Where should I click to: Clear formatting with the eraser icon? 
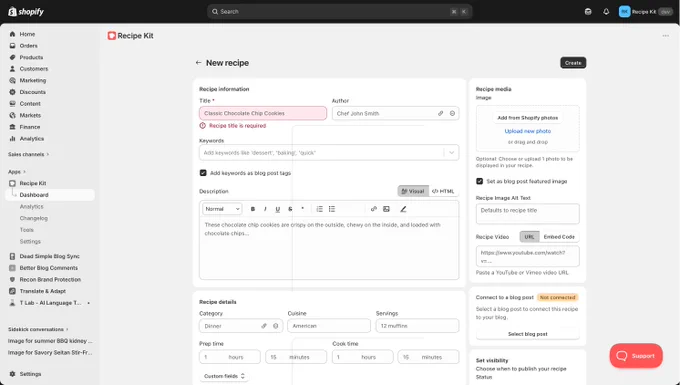point(403,209)
